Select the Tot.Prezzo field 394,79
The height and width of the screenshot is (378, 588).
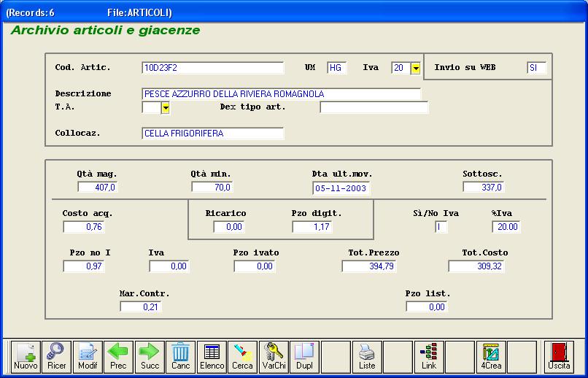[x=369, y=266]
